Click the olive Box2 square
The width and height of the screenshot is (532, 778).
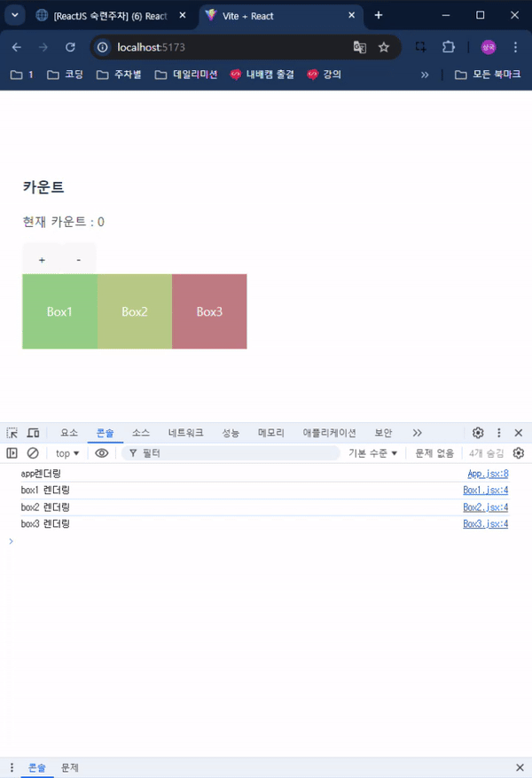click(x=135, y=311)
